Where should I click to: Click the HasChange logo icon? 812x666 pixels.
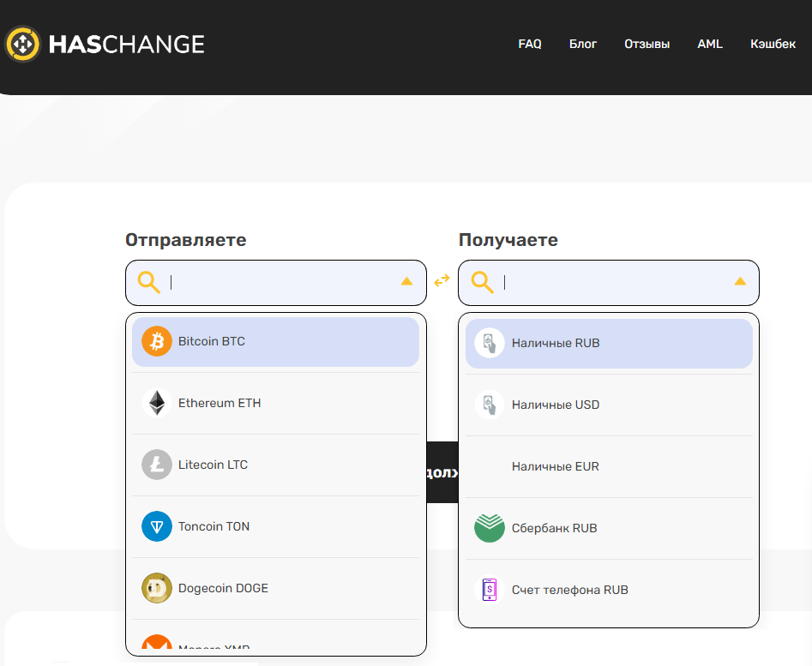(x=22, y=44)
